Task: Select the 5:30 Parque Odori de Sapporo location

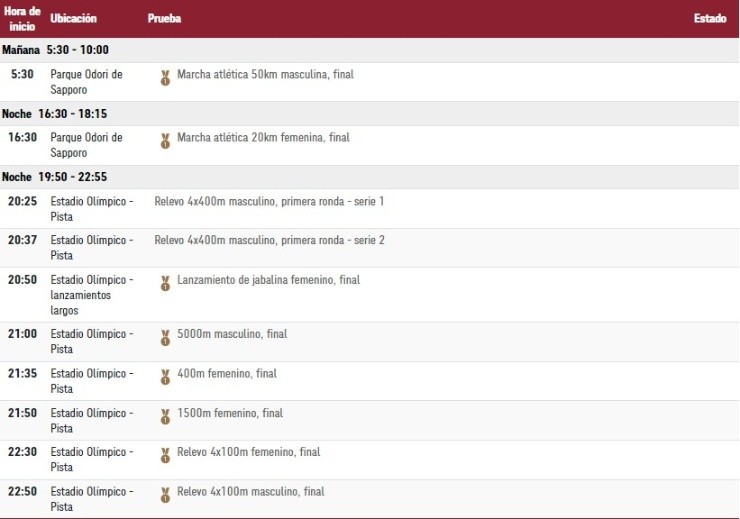Action: (86, 82)
